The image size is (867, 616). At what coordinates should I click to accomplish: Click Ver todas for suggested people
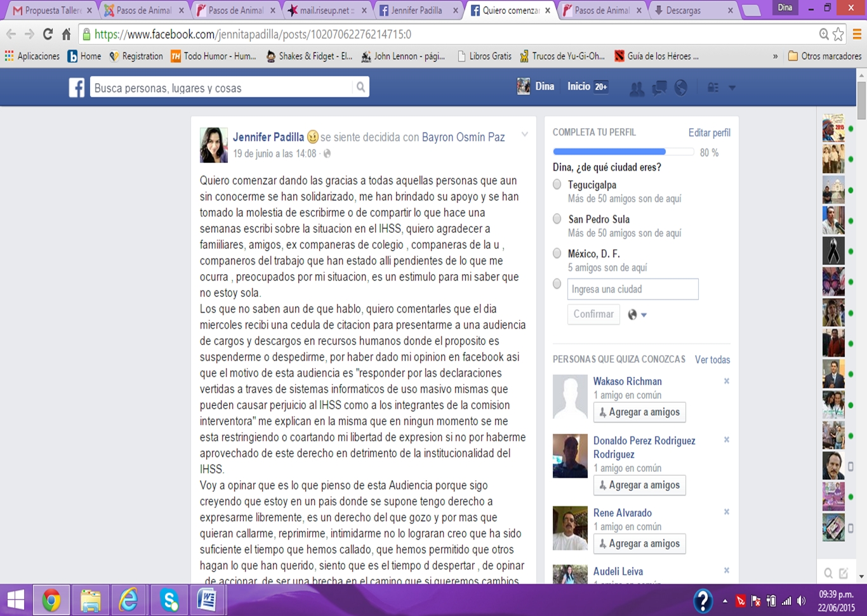pos(712,360)
